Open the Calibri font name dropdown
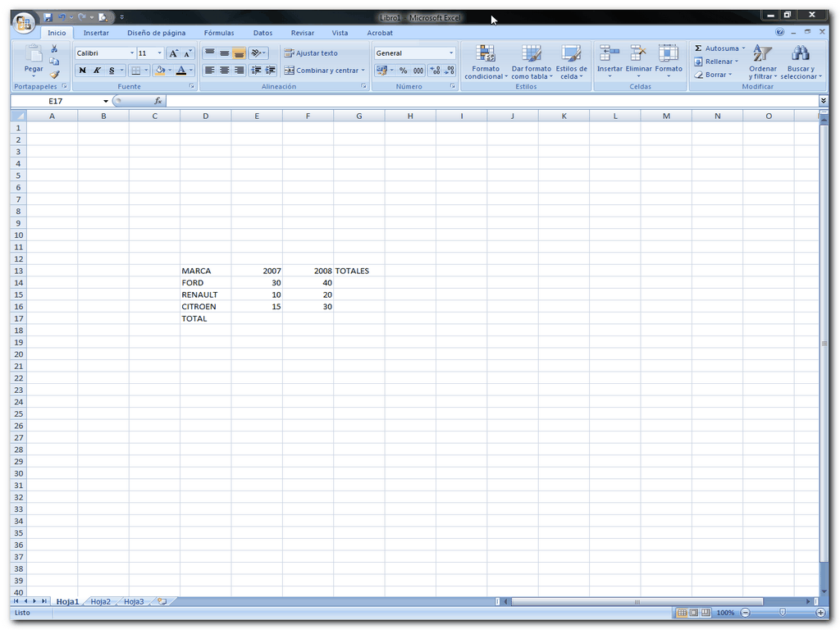Viewport: 840px width, 630px height. pyautogui.click(x=132, y=53)
